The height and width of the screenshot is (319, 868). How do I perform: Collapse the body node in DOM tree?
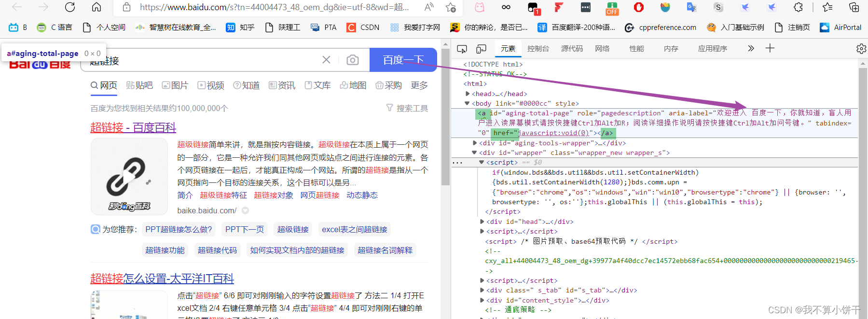pos(467,103)
